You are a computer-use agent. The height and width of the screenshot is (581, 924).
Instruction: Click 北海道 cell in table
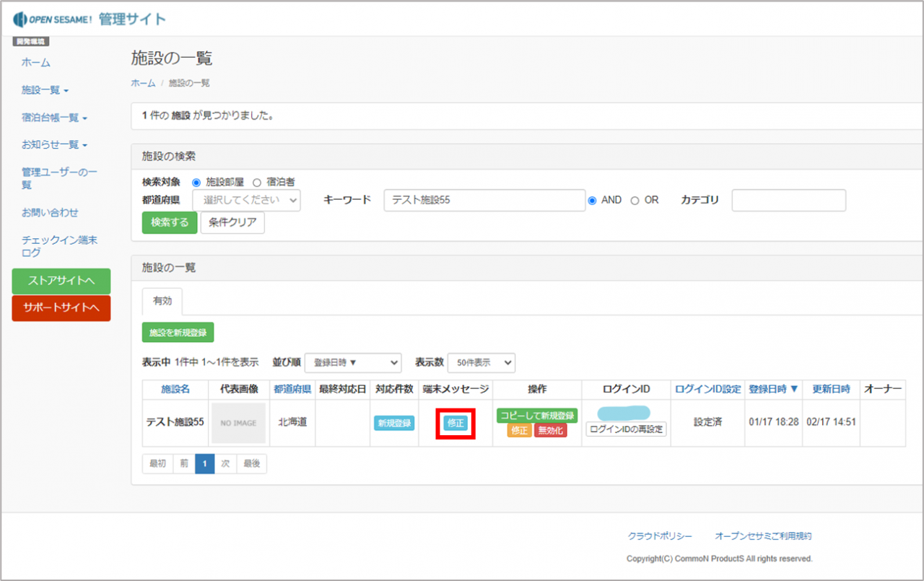[x=292, y=421]
